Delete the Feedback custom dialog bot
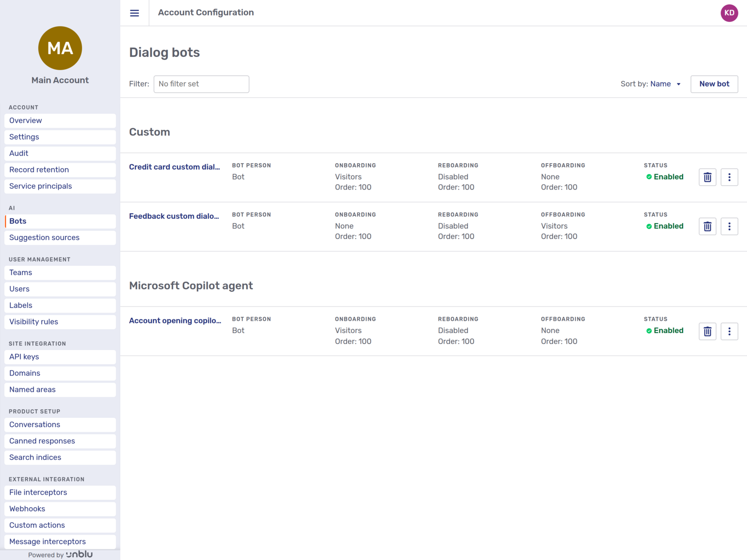747x560 pixels. coord(707,226)
